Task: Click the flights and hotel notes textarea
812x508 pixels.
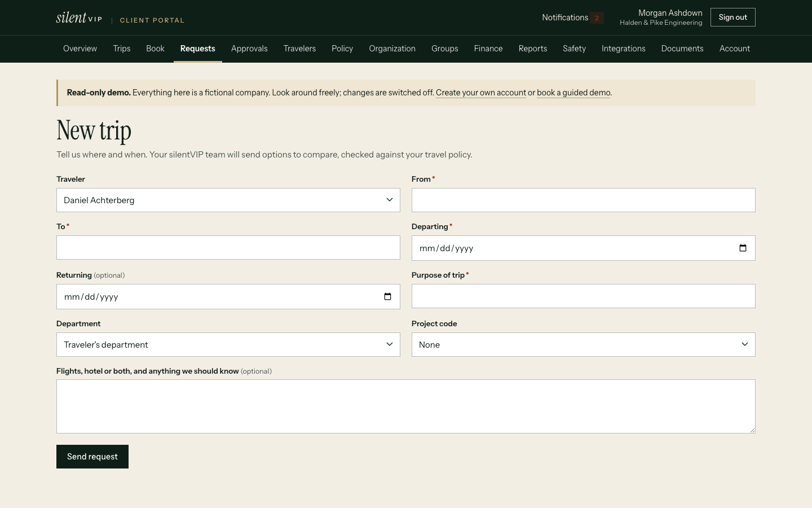Action: tap(406, 406)
